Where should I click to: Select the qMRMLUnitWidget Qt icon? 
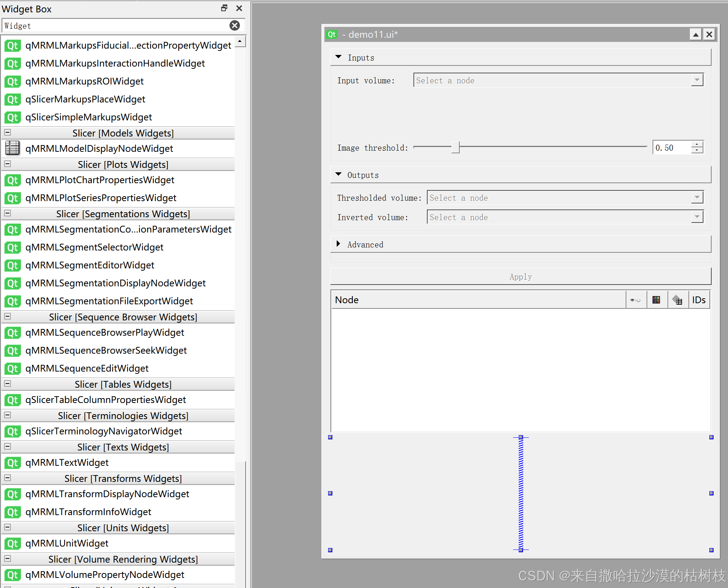point(12,544)
